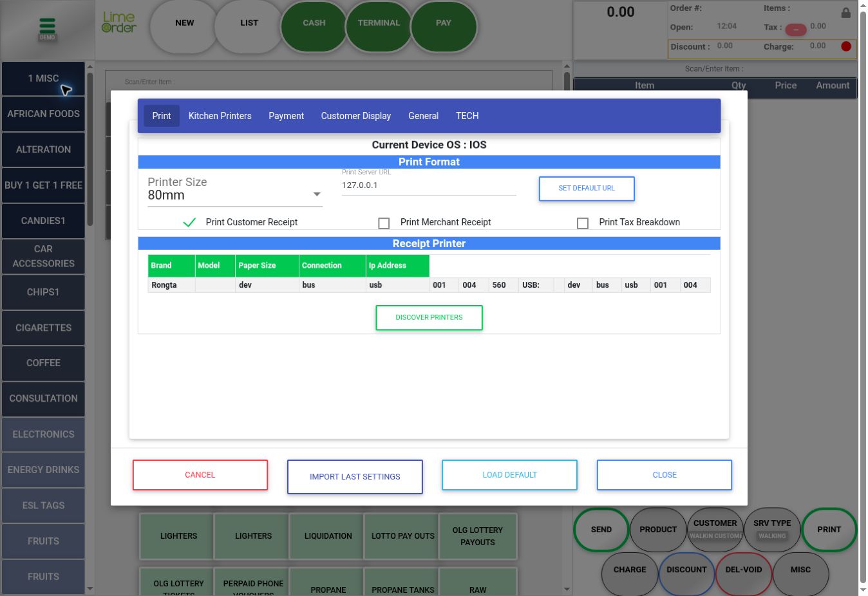The image size is (868, 596).
Task: Select the AFRICAN FOODS category
Action: (x=43, y=114)
